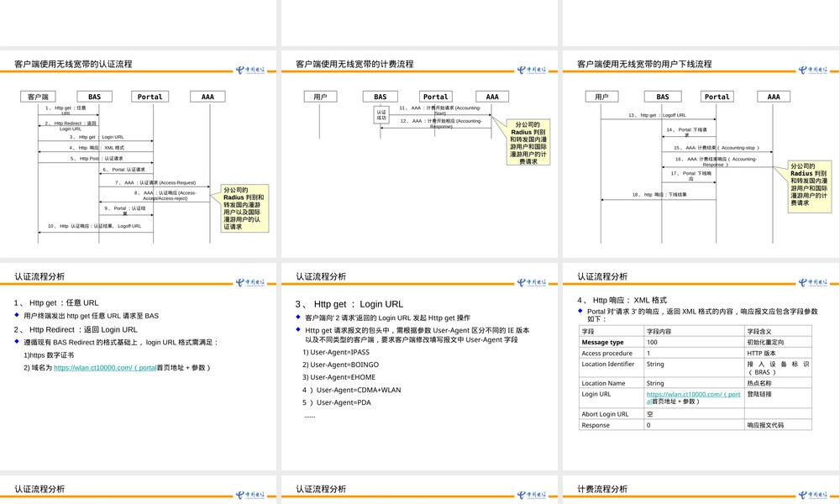Click the 用户 box in the 用户下线流程 diagram
This screenshot has height=504, width=840.
pos(601,97)
